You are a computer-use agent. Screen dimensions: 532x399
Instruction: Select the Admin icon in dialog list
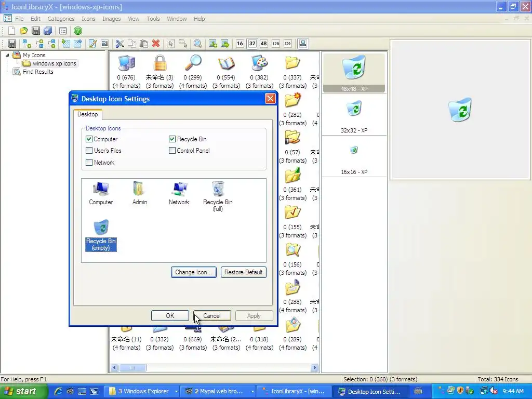click(x=140, y=193)
